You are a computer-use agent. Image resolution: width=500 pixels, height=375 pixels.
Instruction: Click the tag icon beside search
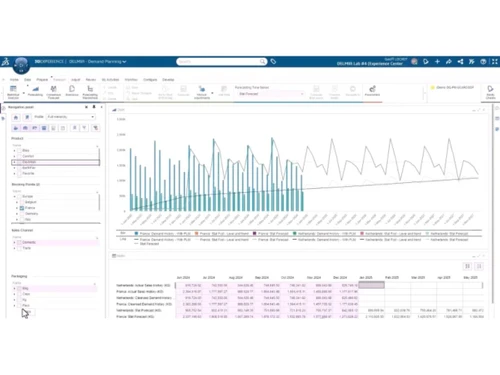coord(273,61)
